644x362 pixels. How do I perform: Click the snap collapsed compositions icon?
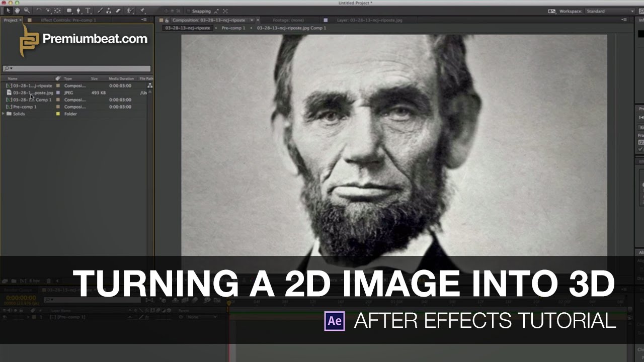[x=225, y=11]
